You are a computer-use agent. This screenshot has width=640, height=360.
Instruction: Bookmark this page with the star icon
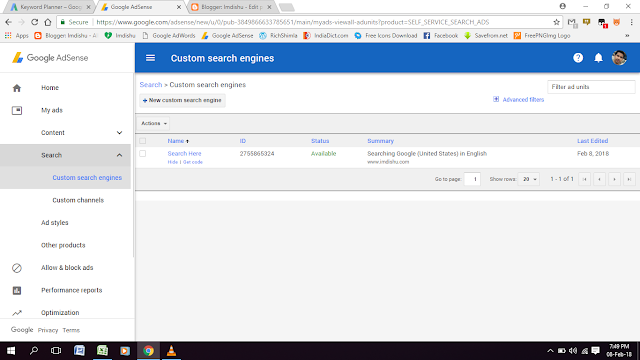(x=556, y=22)
